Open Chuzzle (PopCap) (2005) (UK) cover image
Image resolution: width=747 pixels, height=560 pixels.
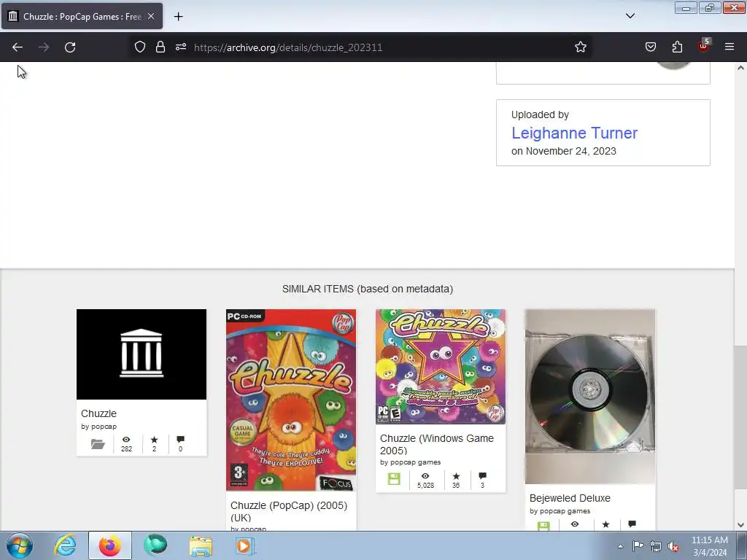coord(290,400)
